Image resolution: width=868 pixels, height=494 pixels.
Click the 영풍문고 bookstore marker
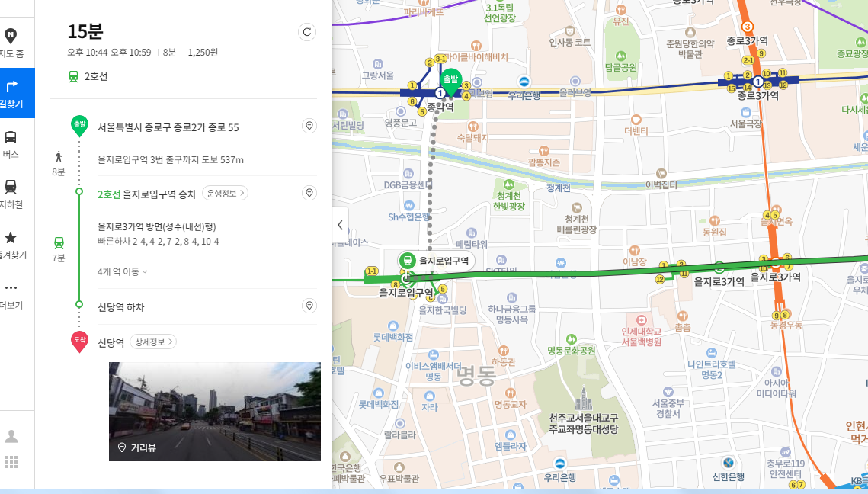click(x=401, y=111)
